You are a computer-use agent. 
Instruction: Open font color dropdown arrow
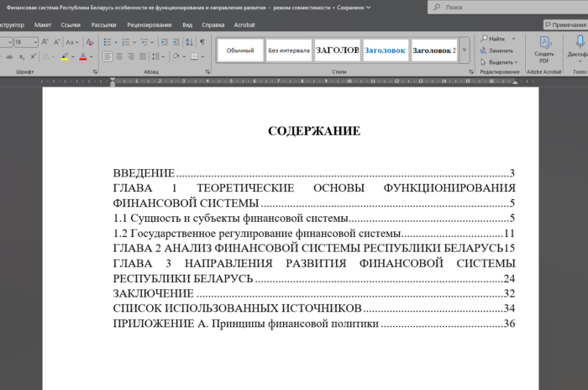pyautogui.click(x=91, y=57)
